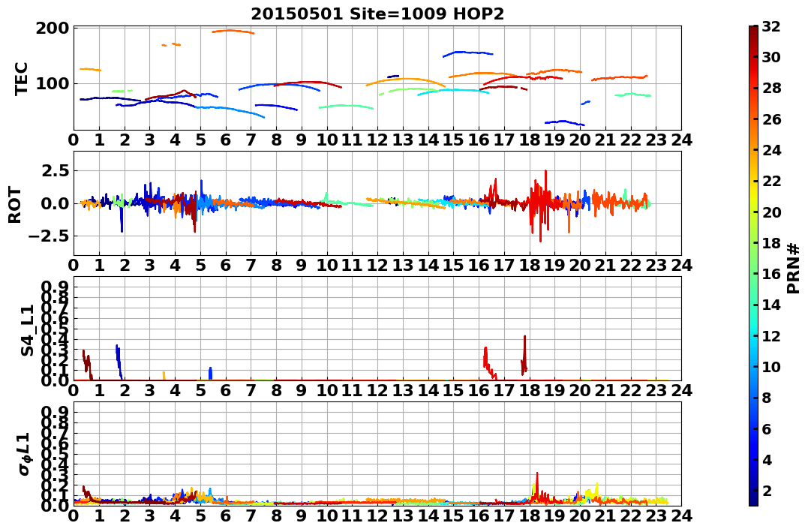Click the "100" tick on the TEC axis
The width and height of the screenshot is (808, 532).
[x=52, y=83]
